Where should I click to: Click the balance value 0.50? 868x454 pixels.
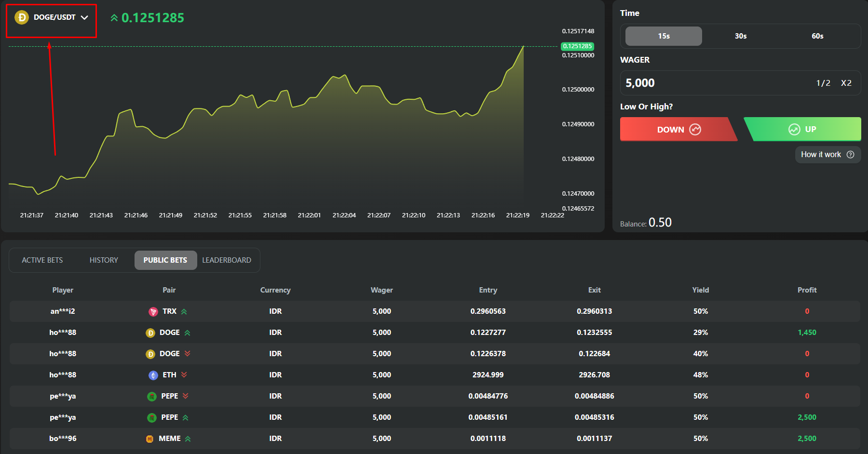click(x=660, y=223)
